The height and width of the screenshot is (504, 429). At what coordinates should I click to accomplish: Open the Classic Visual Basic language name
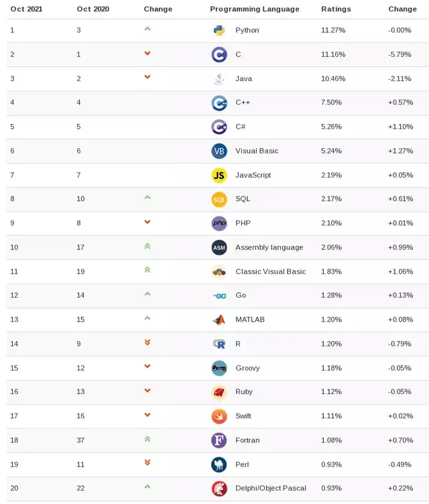pyautogui.click(x=270, y=271)
